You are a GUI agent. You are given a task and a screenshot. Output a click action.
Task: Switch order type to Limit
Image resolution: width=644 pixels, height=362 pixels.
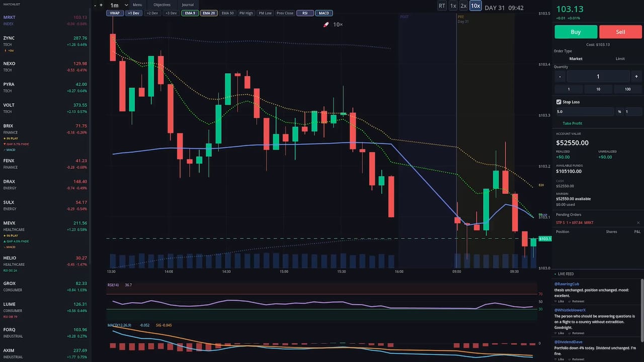(620, 59)
